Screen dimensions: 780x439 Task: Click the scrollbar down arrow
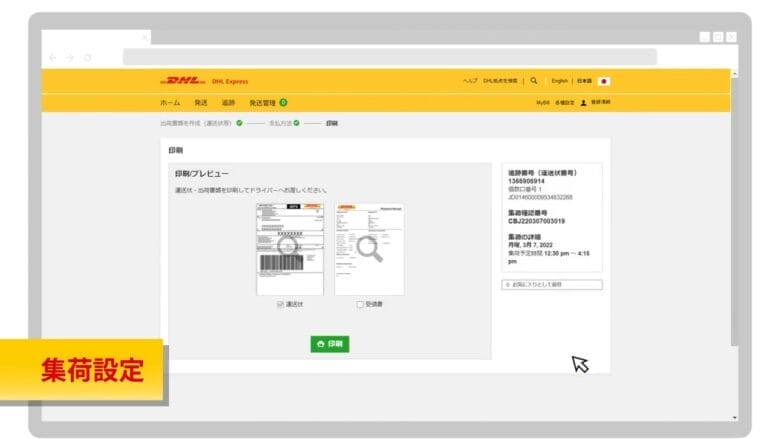click(735, 418)
